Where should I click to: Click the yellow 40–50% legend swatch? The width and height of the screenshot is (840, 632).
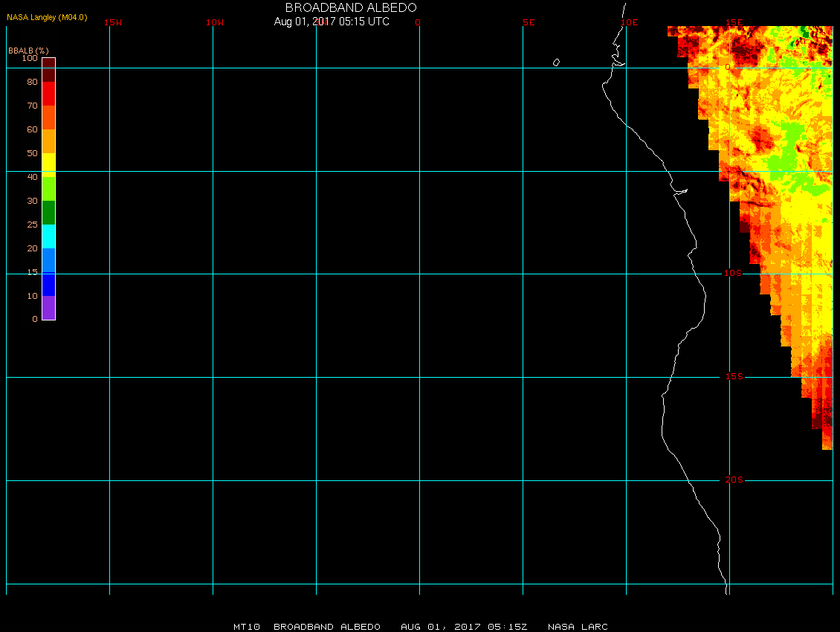[49, 165]
